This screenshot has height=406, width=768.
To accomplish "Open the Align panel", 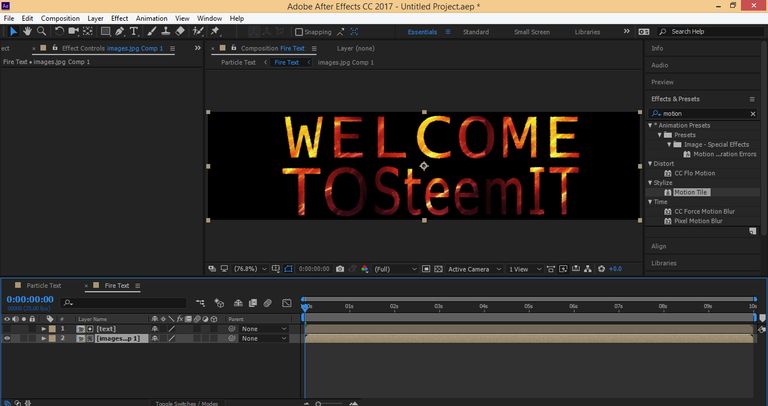I will 658,246.
